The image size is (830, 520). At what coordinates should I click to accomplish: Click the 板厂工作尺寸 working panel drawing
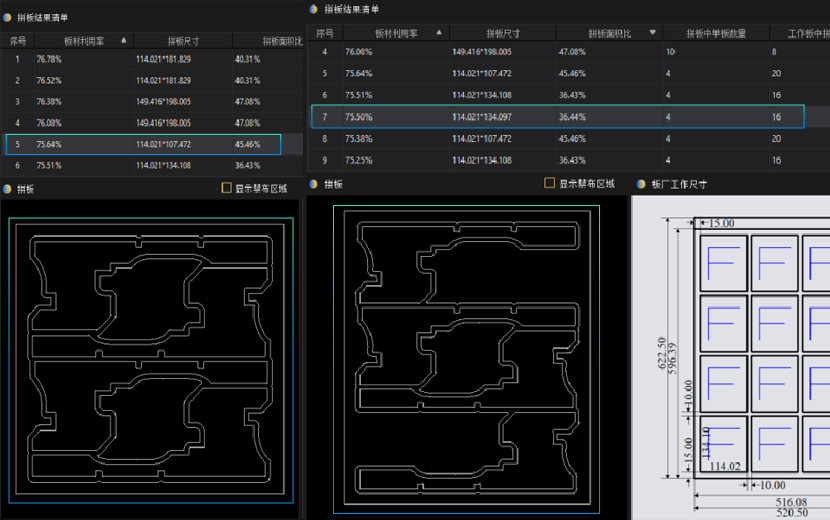[731, 357]
